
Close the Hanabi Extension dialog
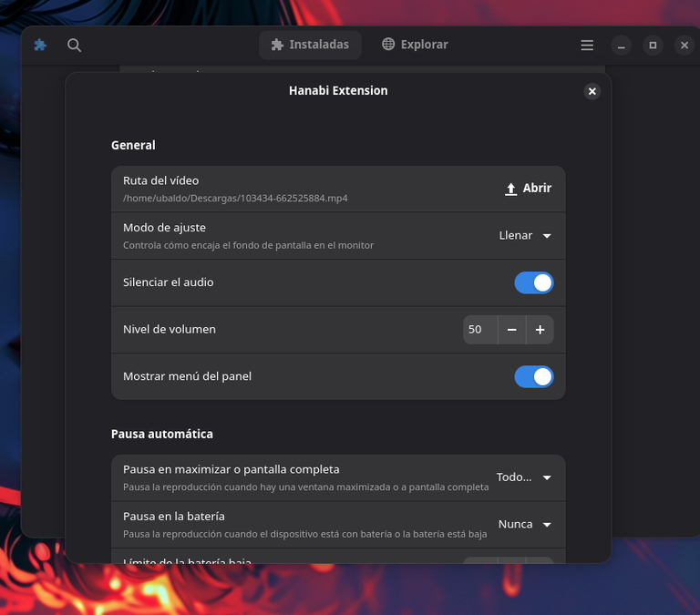(592, 91)
